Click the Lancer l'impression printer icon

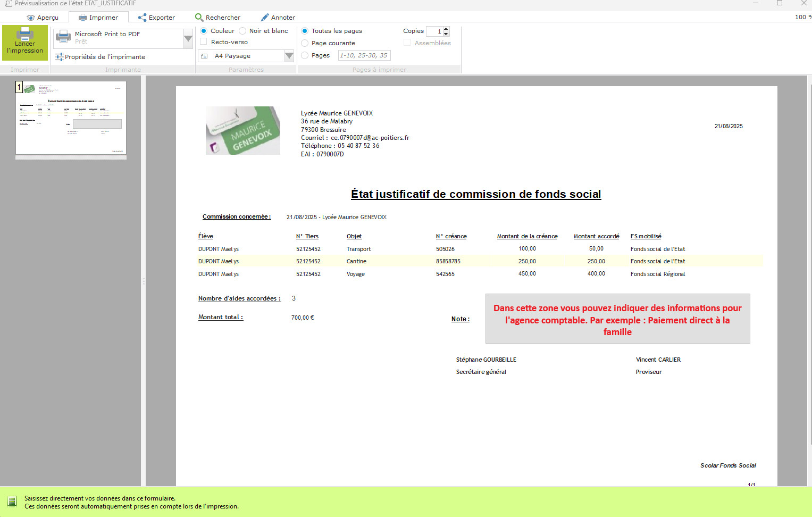pos(24,35)
